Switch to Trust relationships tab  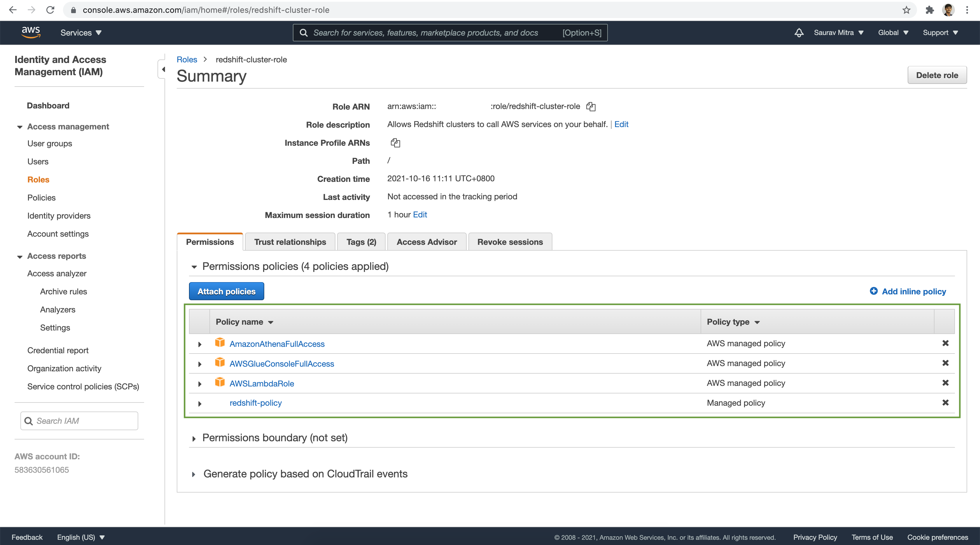(x=290, y=242)
